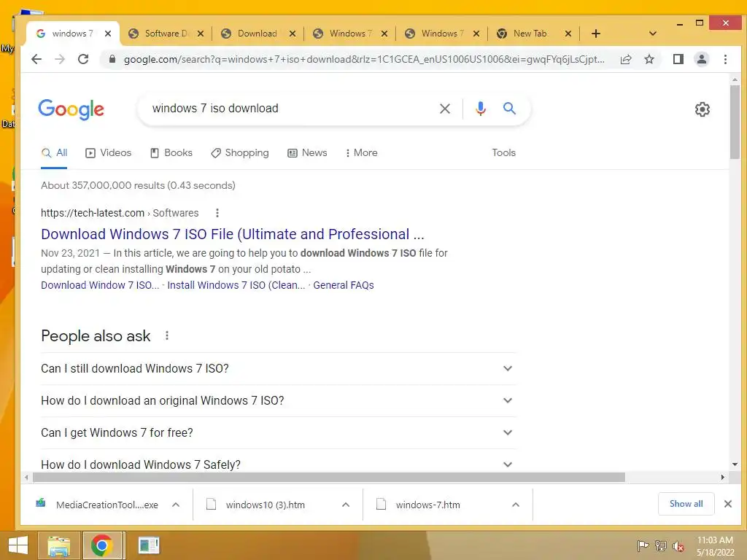This screenshot has height=560, width=747.
Task: Open File Explorer from taskbar
Action: [x=58, y=545]
